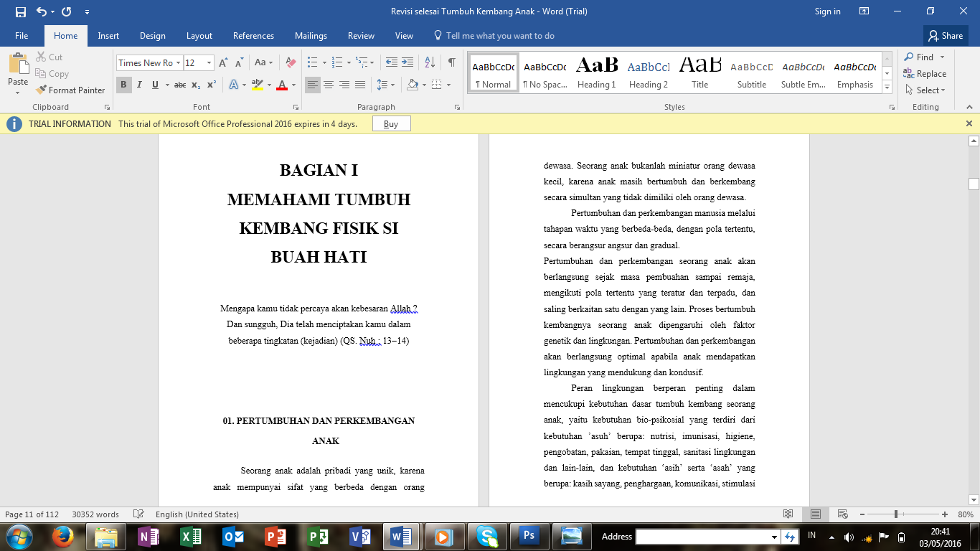Open the font name dropdown
Screen dimensions: 980x551
pos(179,63)
